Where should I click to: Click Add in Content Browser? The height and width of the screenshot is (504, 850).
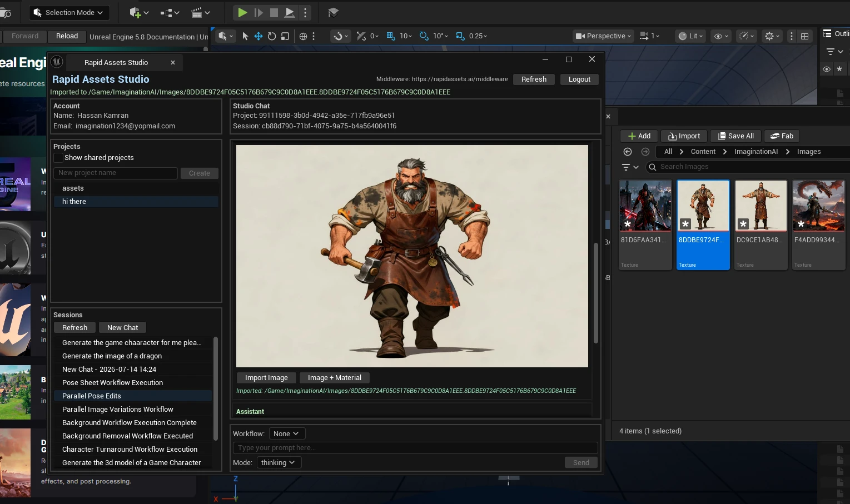[x=639, y=136]
